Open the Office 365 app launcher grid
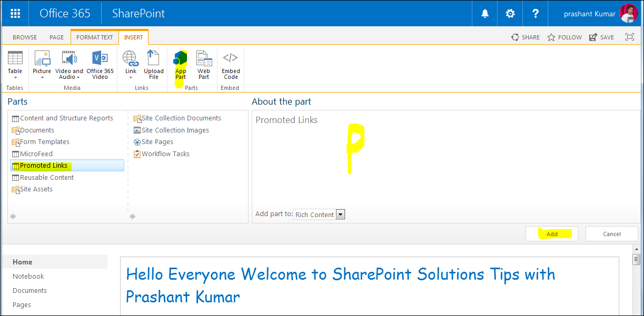This screenshot has height=316, width=644. click(15, 14)
